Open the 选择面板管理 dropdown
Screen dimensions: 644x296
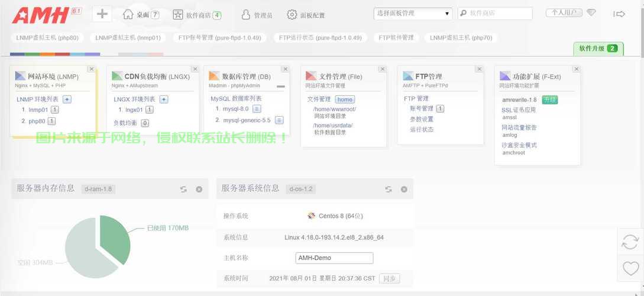click(x=413, y=14)
